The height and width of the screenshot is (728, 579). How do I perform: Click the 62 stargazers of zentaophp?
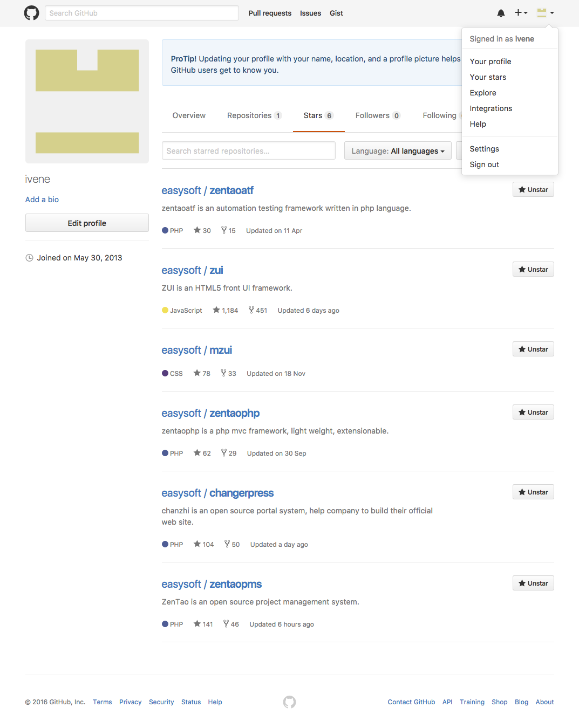202,453
